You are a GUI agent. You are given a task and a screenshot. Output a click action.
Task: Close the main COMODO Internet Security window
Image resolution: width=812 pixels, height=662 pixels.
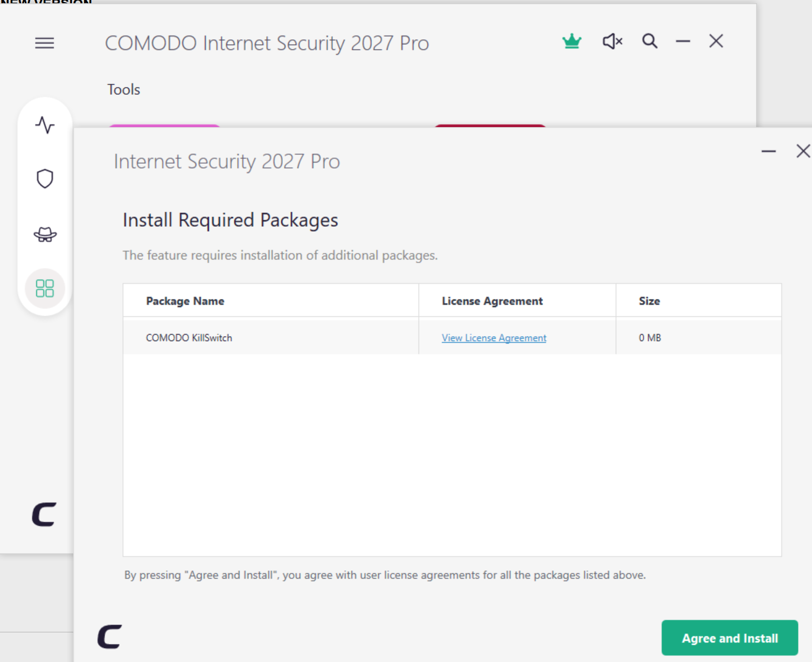coord(716,41)
